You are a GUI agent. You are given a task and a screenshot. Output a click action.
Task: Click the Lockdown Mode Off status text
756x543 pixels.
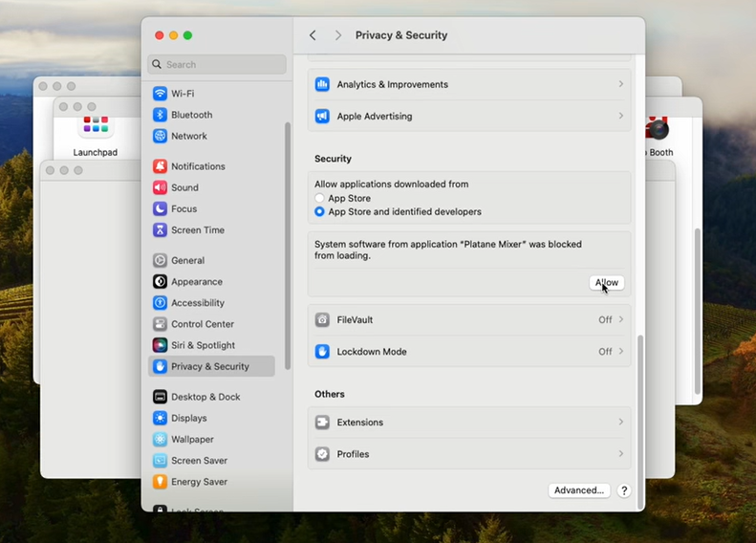click(x=605, y=352)
